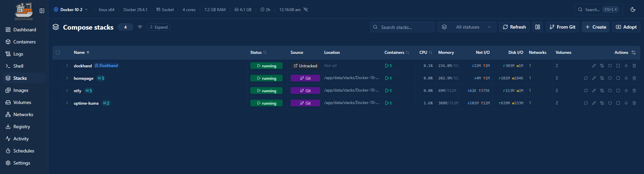This screenshot has height=174, width=644.
Task: Focus the Search stacks input field
Action: [402, 27]
